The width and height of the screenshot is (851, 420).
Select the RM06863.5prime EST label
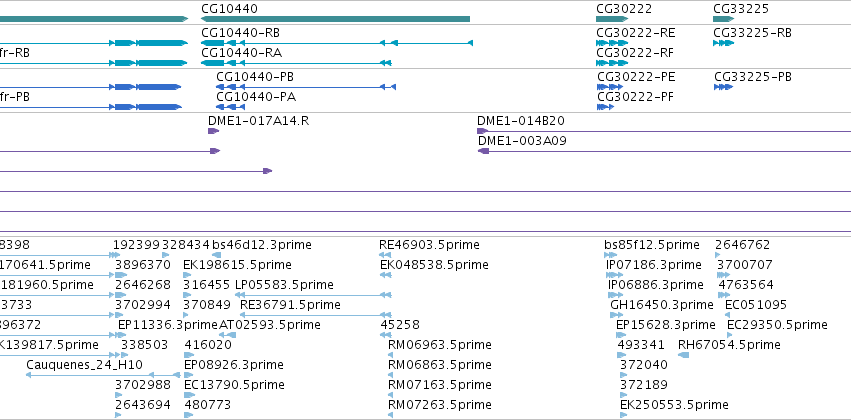pos(440,365)
